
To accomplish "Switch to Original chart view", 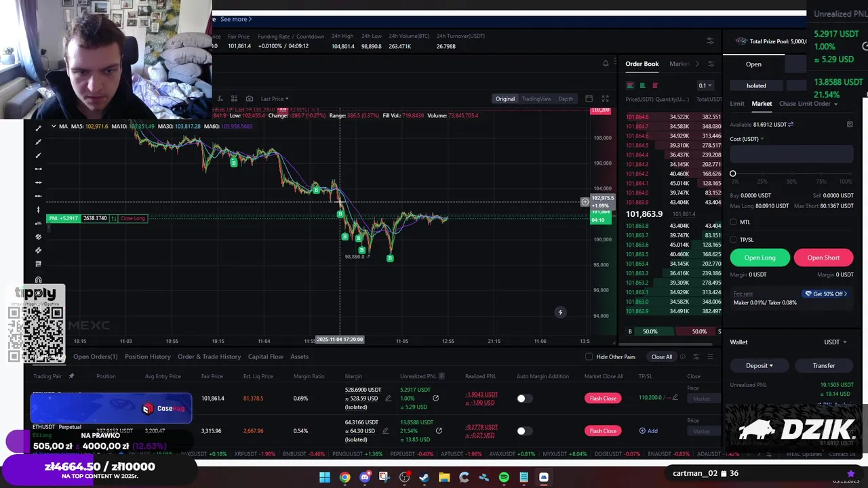I will click(x=505, y=99).
